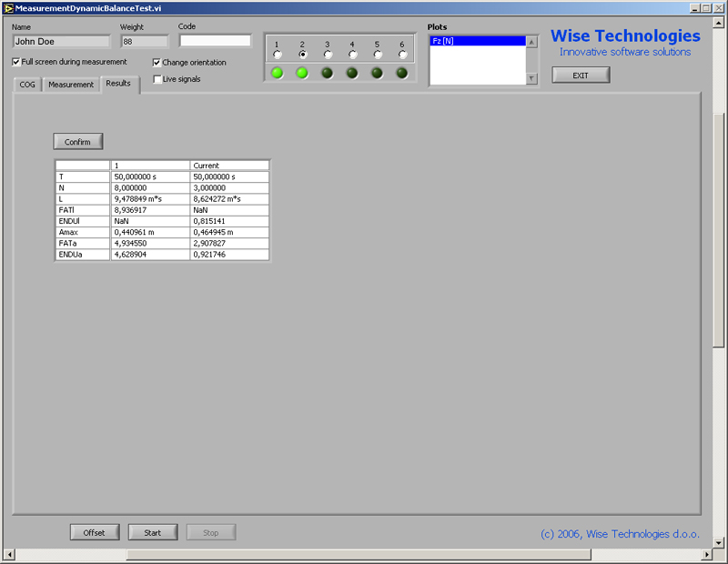Image resolution: width=728 pixels, height=564 pixels.
Task: Select radio button 3
Action: [328, 55]
